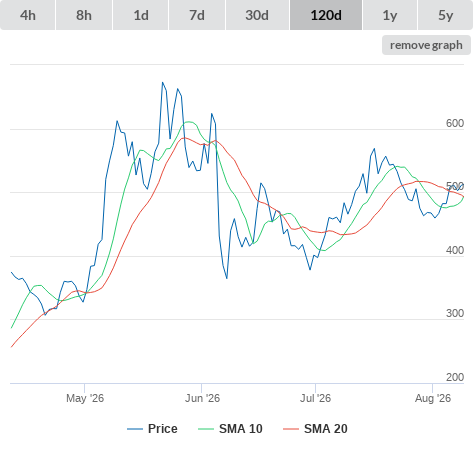Show the 30d price range
The height and width of the screenshot is (455, 474).
coord(257,15)
